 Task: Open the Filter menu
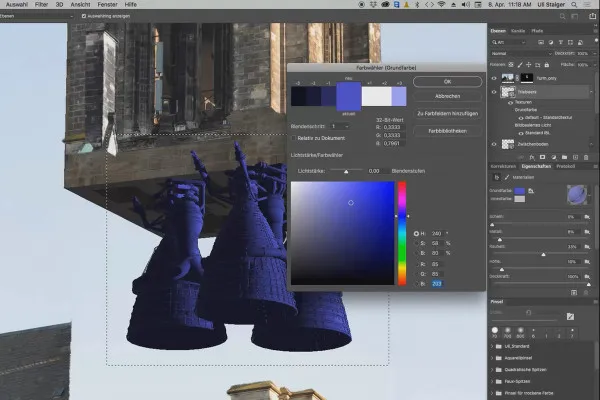(x=41, y=5)
